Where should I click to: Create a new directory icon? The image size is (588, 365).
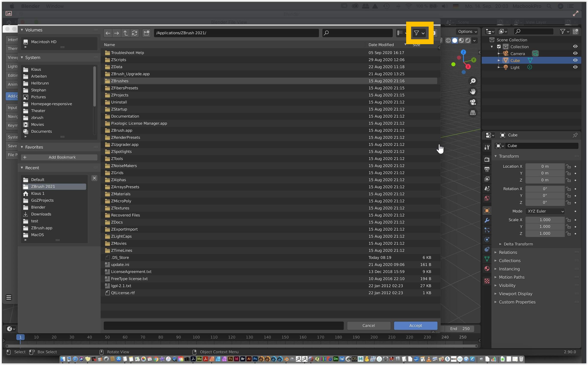pos(146,33)
